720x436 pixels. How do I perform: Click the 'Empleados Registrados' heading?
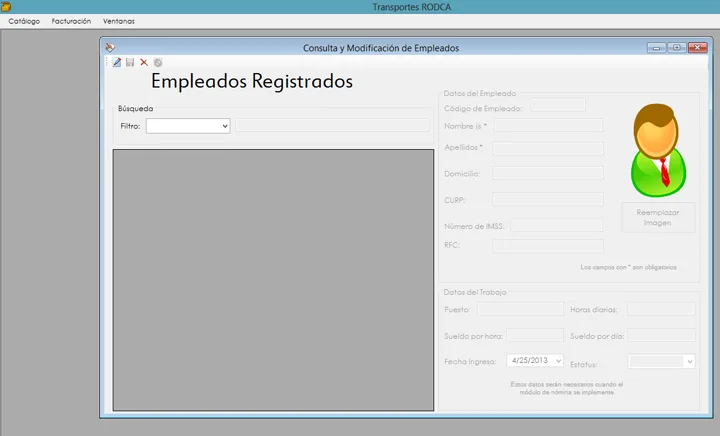(252, 81)
